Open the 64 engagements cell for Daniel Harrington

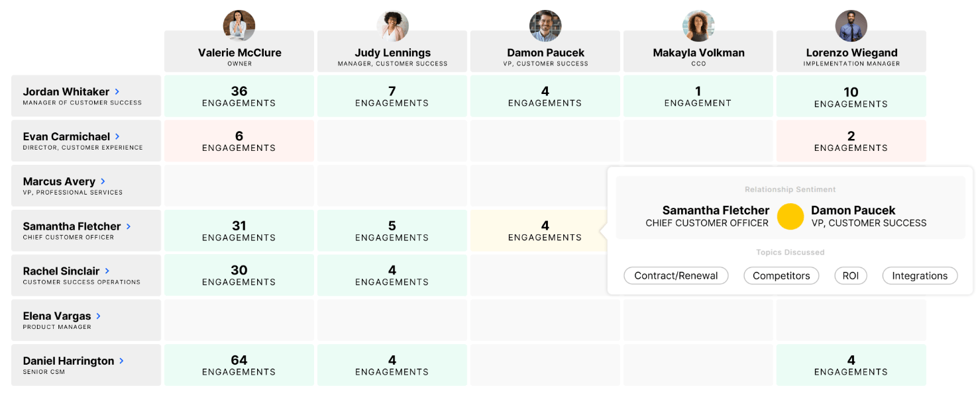(239, 365)
